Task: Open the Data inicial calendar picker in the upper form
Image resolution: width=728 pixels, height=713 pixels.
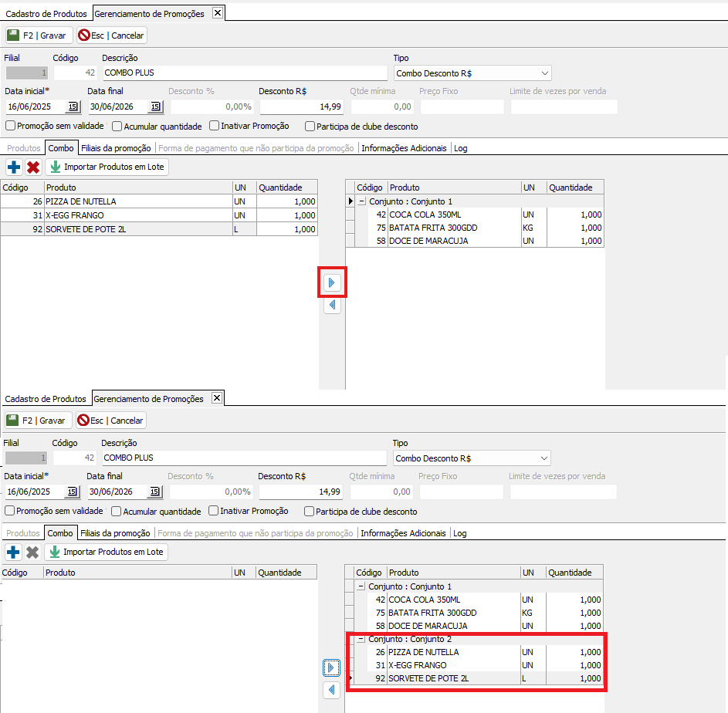Action: click(73, 106)
